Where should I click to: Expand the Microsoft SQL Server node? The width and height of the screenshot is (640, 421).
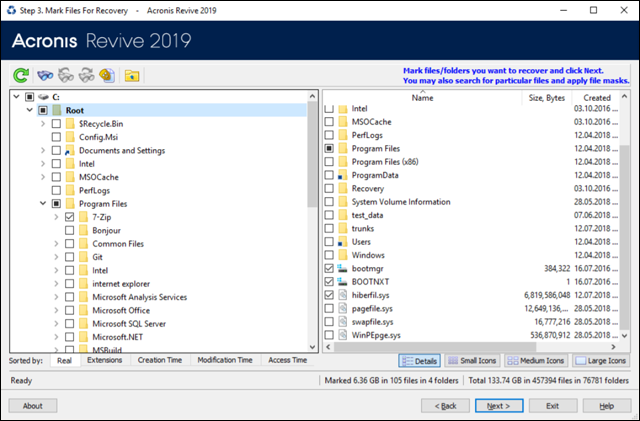coord(56,323)
